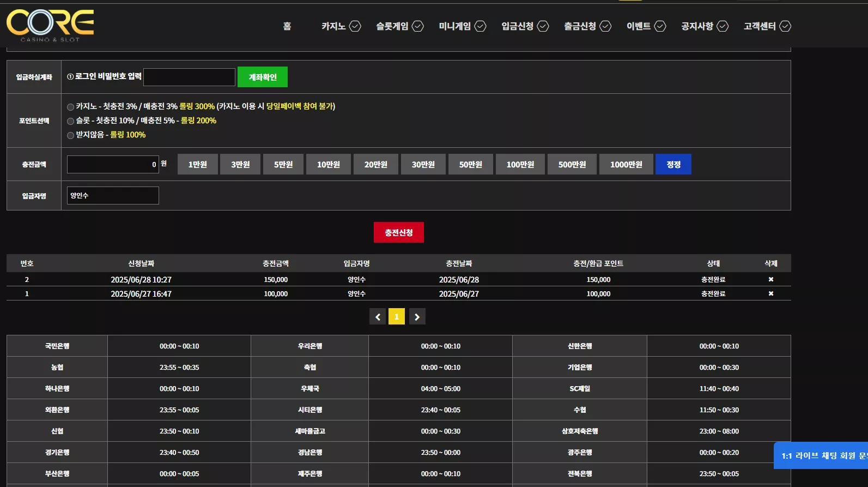Add 50만원 to charge amount
This screenshot has height=487, width=868.
pos(471,164)
